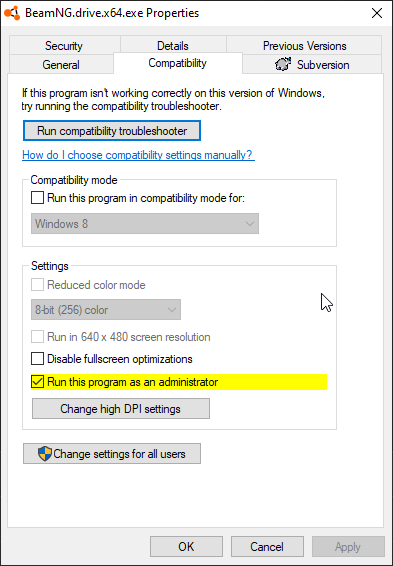393x566 pixels.
Task: Open the Subversion tab
Action: click(x=312, y=65)
